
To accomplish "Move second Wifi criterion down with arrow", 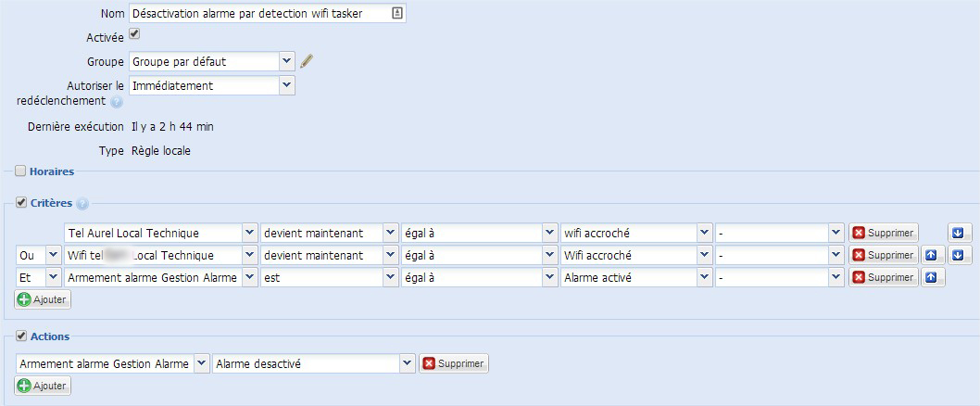I will coord(960,255).
